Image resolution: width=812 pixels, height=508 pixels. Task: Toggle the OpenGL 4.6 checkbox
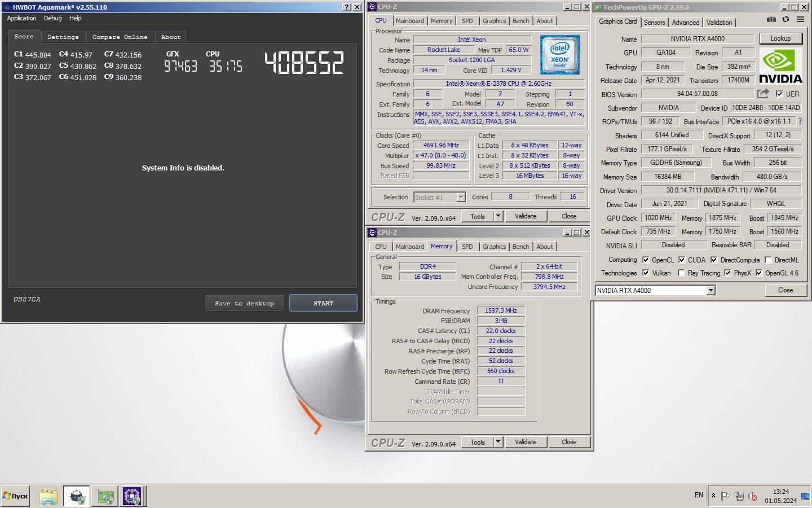point(759,273)
